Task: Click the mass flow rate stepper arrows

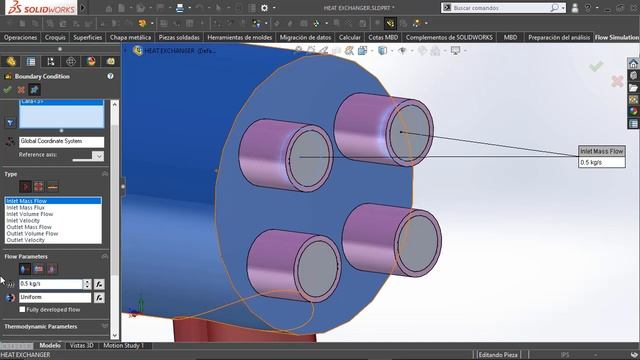Action: point(87,284)
